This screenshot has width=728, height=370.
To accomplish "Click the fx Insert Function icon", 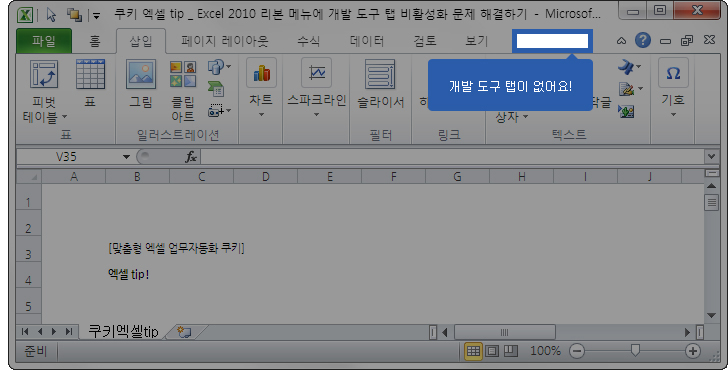I will pyautogui.click(x=191, y=157).
